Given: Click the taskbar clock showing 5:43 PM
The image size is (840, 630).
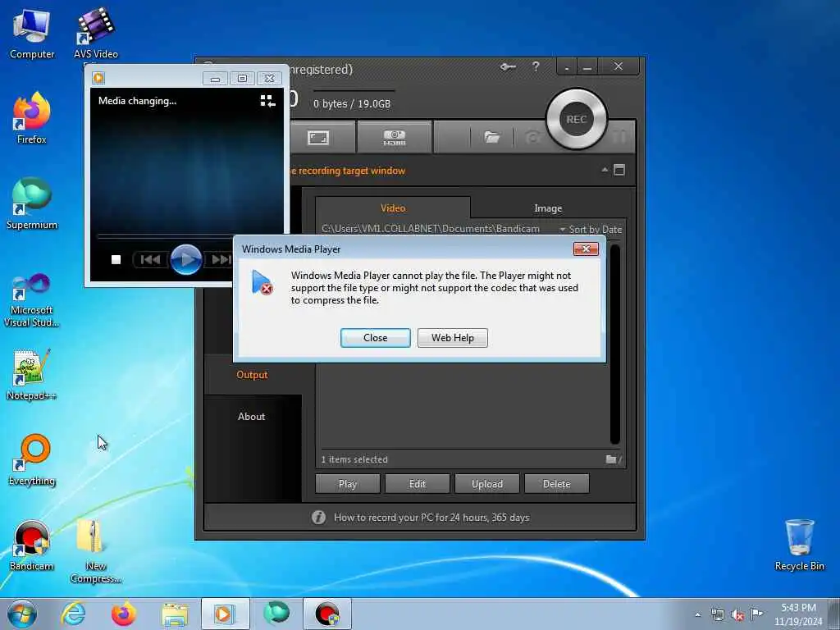Looking at the screenshot, I should [x=798, y=614].
